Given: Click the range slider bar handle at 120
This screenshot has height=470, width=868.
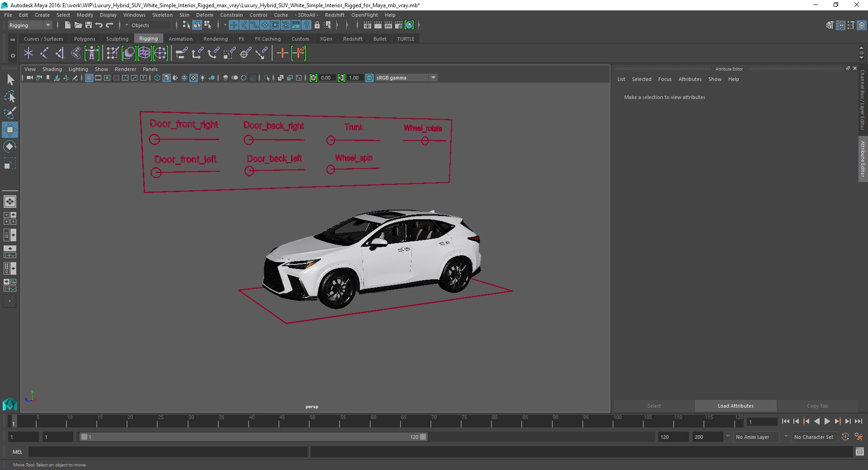Looking at the screenshot, I should point(423,437).
